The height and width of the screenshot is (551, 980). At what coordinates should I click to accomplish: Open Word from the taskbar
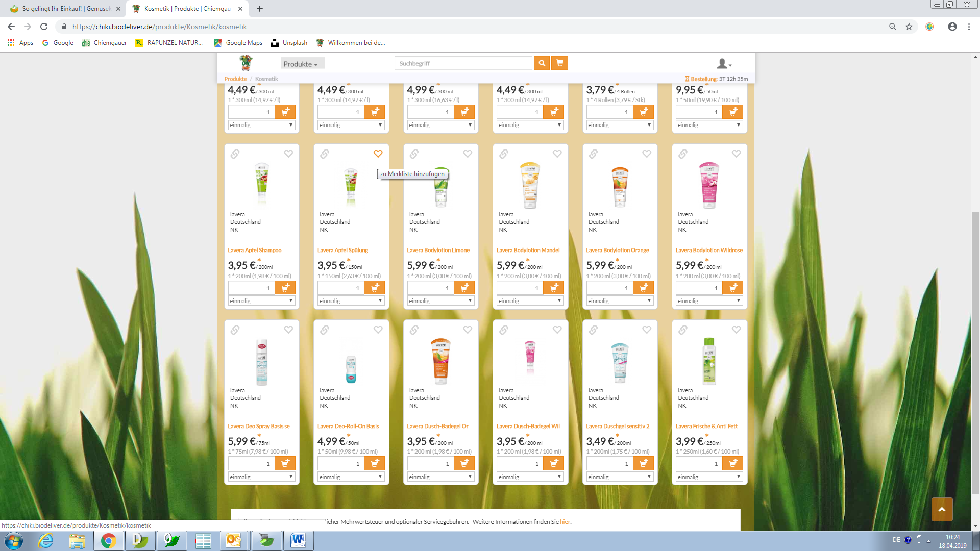pyautogui.click(x=298, y=541)
